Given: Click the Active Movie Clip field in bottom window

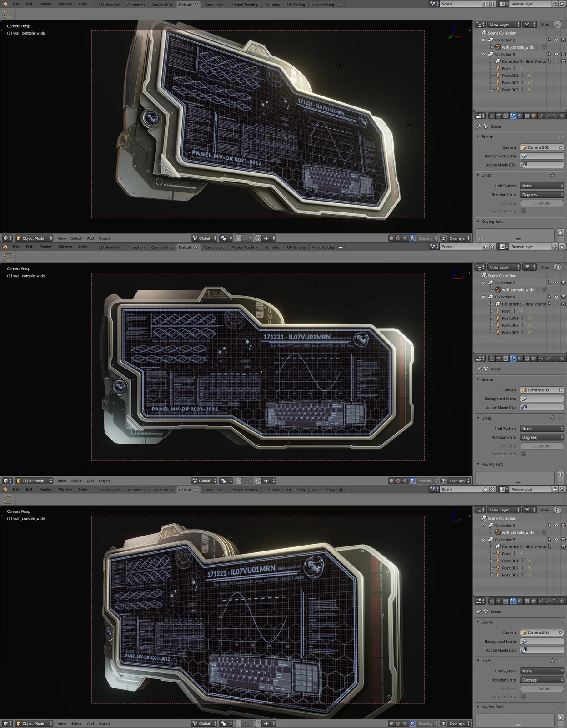Looking at the screenshot, I should pos(542,650).
